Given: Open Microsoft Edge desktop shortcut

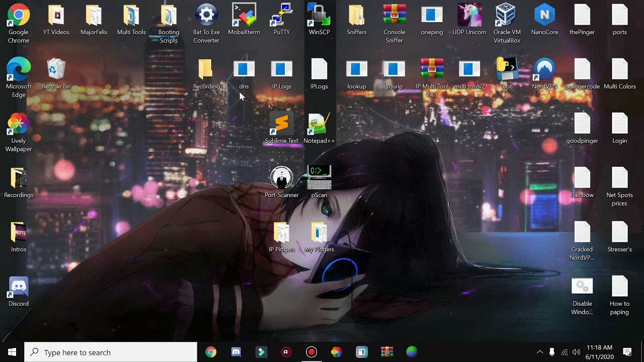Looking at the screenshot, I should pyautogui.click(x=19, y=69).
